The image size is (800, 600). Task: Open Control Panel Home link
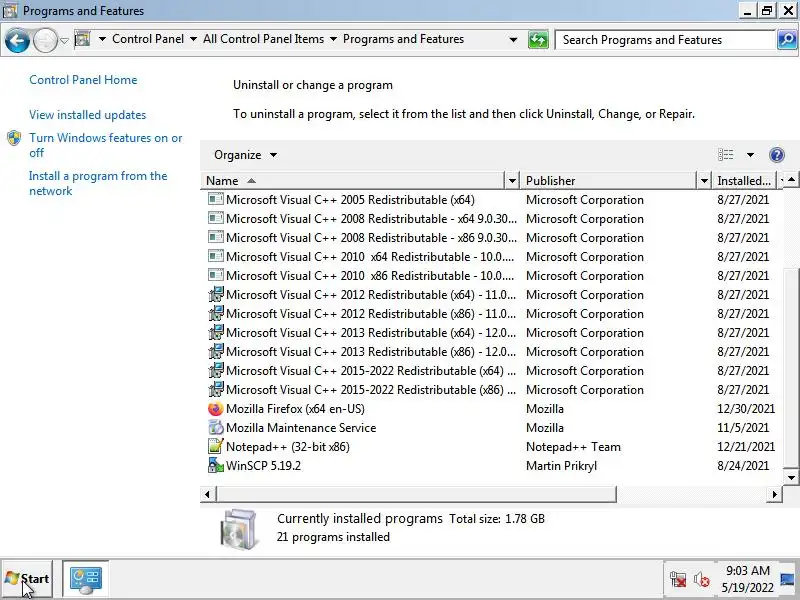point(83,80)
